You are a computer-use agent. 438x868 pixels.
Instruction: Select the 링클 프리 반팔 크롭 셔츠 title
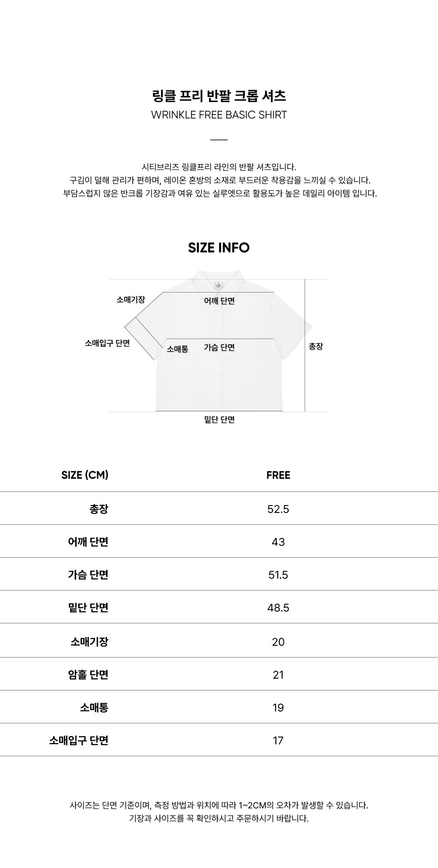pos(219,96)
